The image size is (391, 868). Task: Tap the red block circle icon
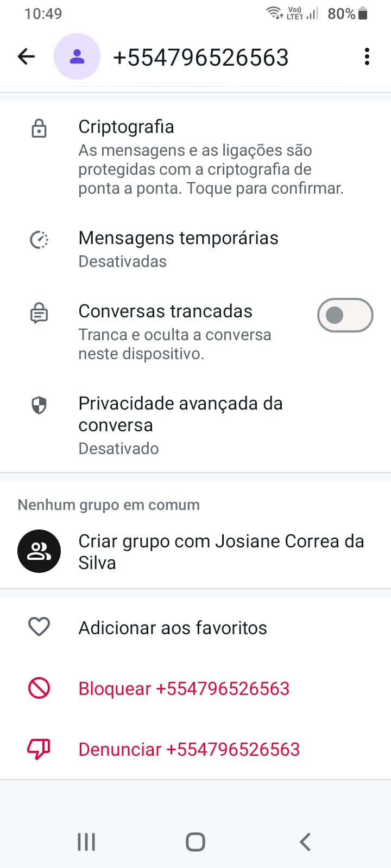[39, 688]
